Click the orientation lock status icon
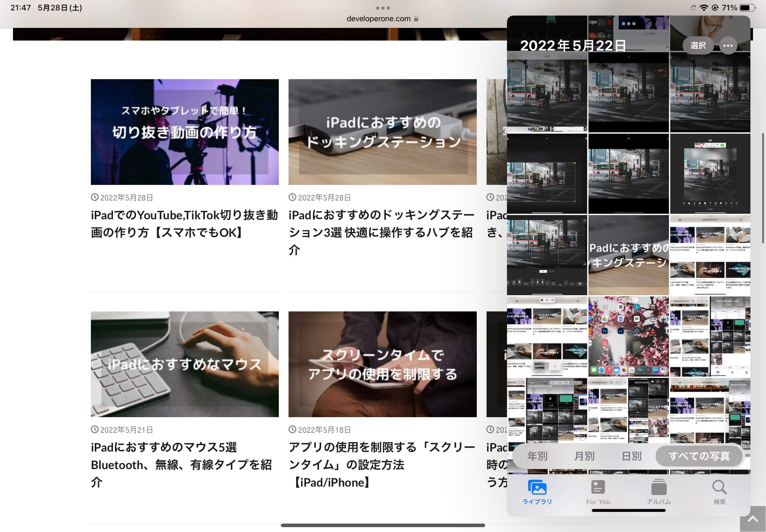 [715, 8]
